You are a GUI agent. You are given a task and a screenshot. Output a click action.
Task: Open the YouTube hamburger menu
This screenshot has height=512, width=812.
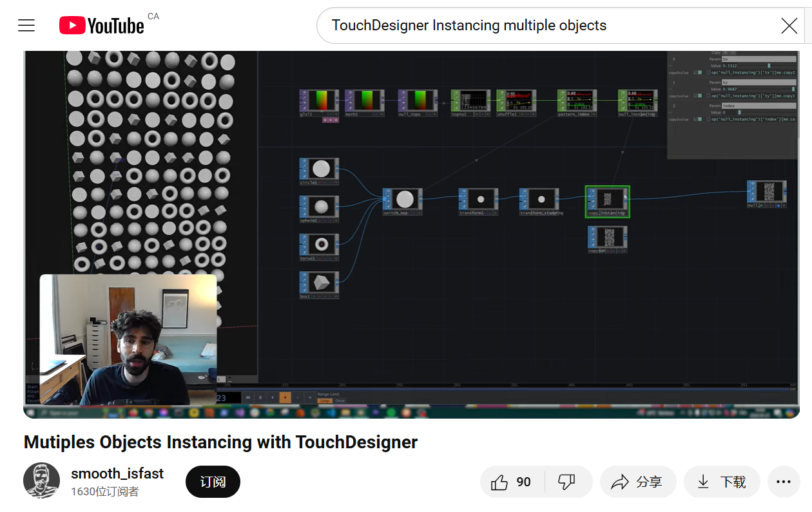pyautogui.click(x=26, y=25)
